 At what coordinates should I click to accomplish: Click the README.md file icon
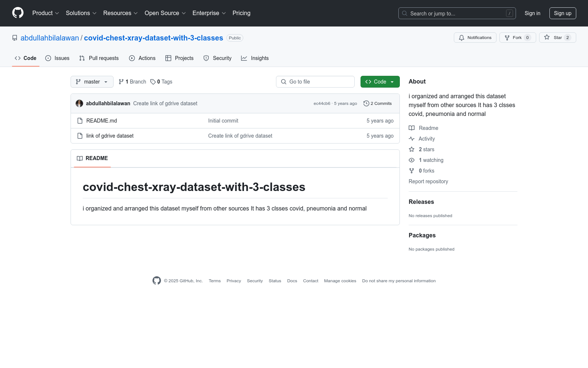click(x=80, y=121)
